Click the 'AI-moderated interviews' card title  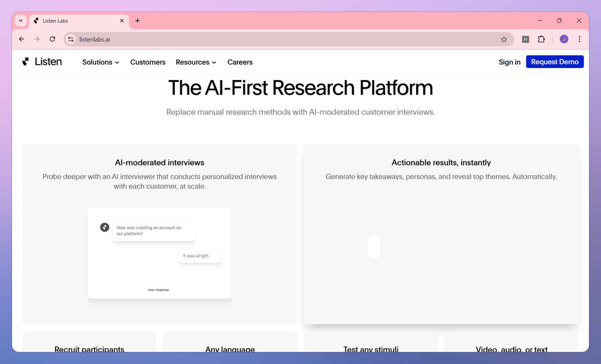(160, 163)
